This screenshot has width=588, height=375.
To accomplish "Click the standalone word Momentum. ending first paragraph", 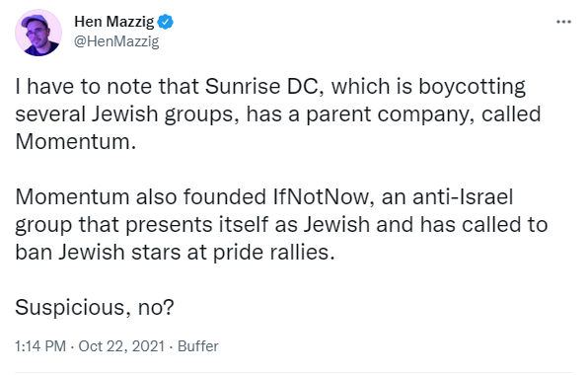I will [x=75, y=142].
